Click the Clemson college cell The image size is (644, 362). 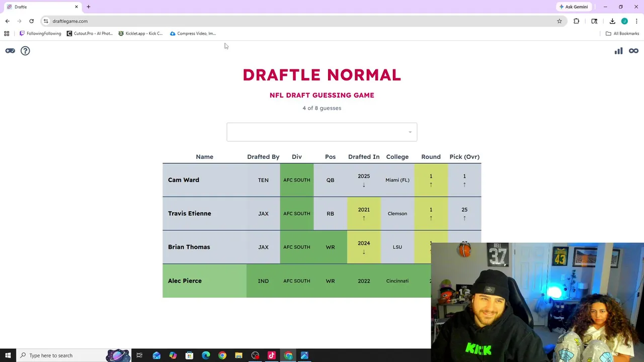[x=397, y=214]
